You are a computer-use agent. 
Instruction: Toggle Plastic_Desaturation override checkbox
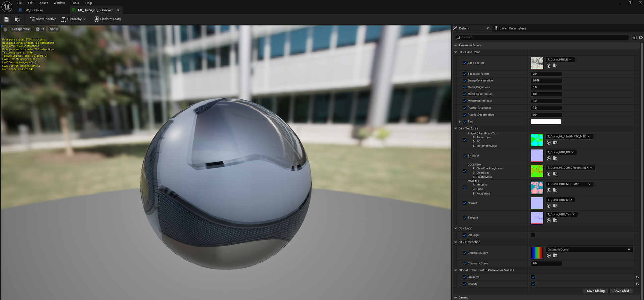point(465,115)
